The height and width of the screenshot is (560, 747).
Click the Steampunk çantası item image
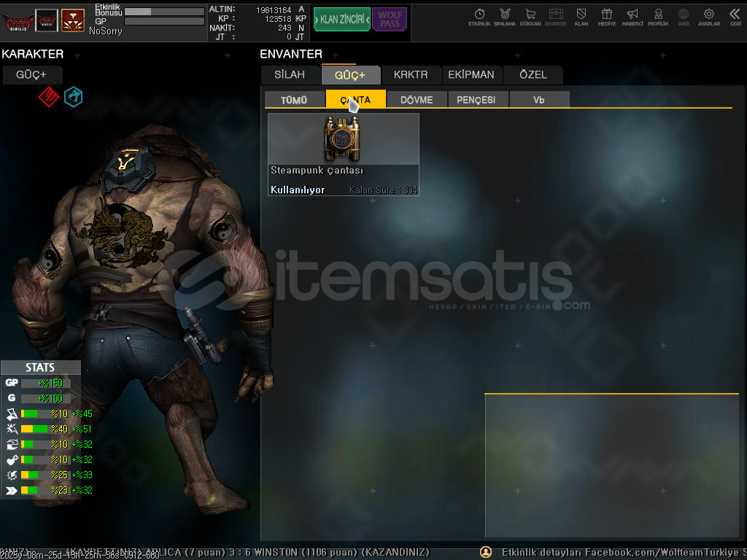pyautogui.click(x=341, y=139)
